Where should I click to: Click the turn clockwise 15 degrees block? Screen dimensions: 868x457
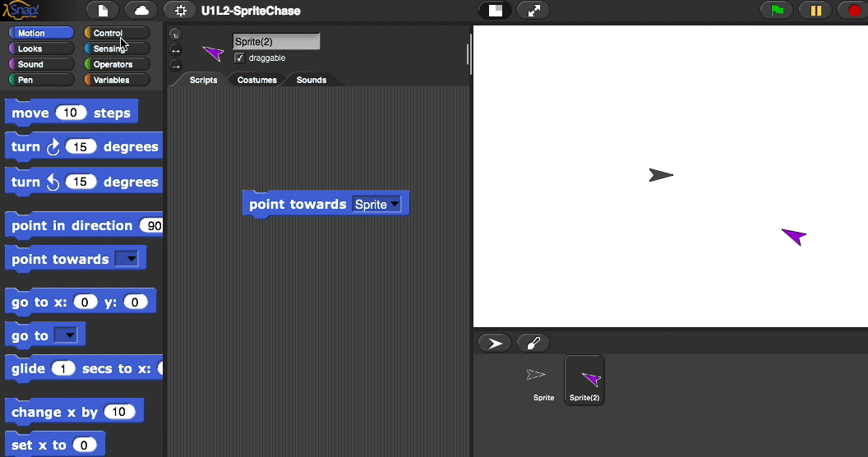(x=84, y=146)
